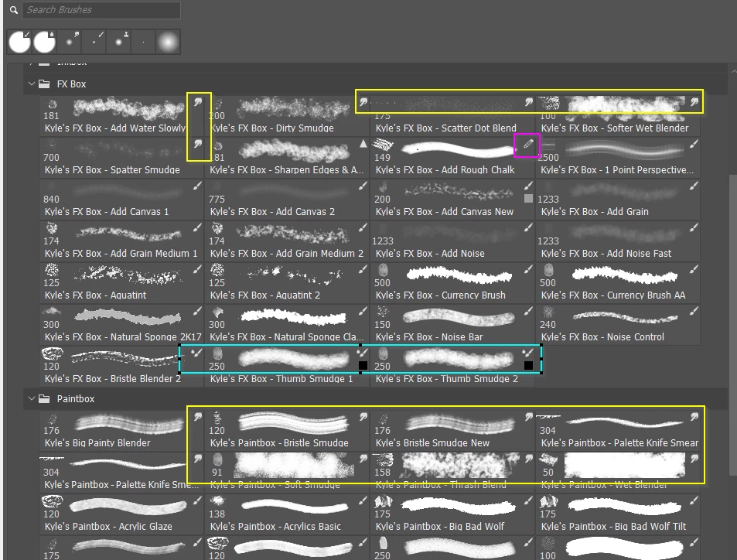Screen dimensions: 737x560
Task: Select Kyle's FX Box - Noise Control
Action: click(618, 325)
